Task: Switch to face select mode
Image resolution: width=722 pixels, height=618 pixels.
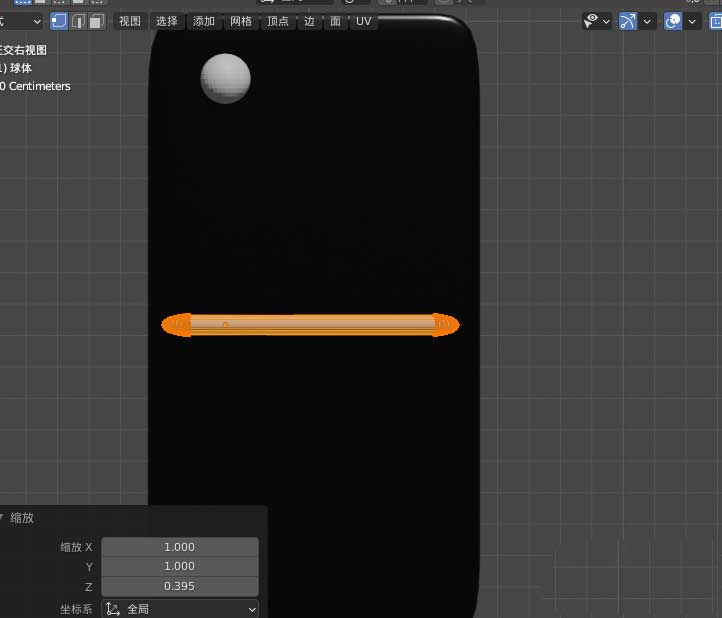Action: pyautogui.click(x=97, y=21)
